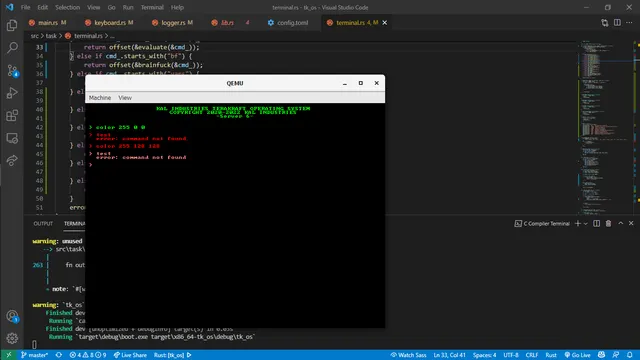Screen dimensions: 640x360
Task: Click the terminal.rs breadcrumb segment
Action: [88, 36]
